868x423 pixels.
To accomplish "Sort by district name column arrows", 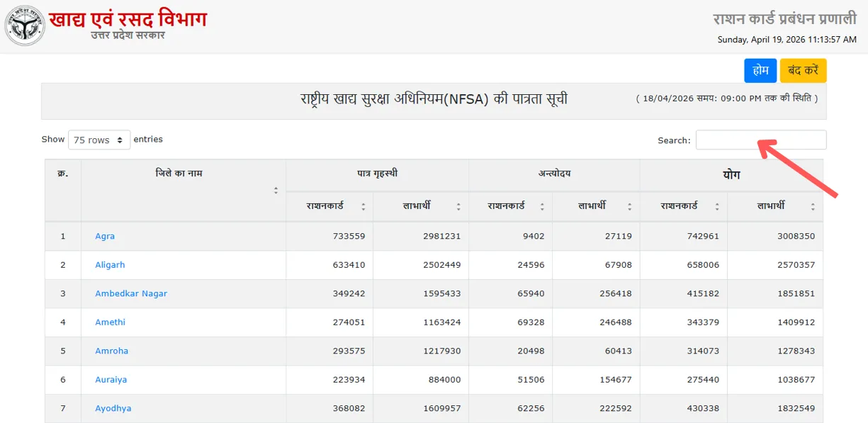I will point(276,190).
